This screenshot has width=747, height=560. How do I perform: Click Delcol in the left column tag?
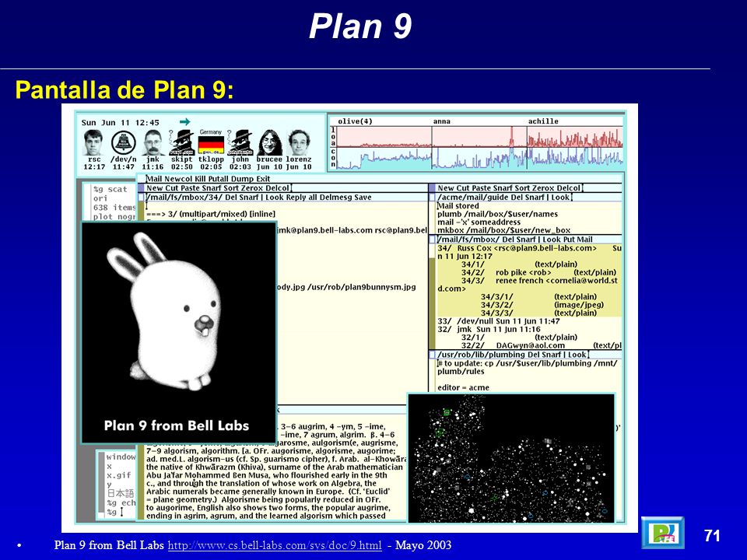pyautogui.click(x=277, y=188)
